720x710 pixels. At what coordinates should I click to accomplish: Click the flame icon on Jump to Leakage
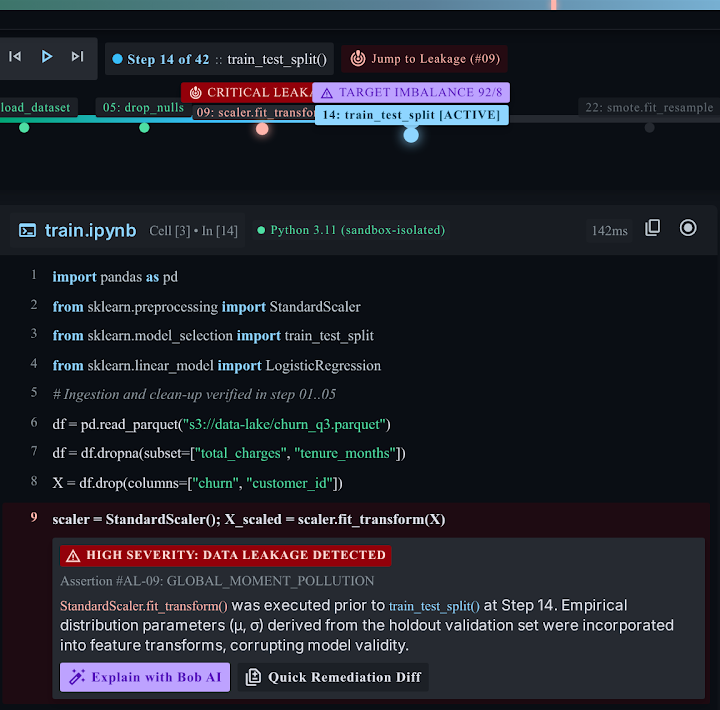(358, 59)
